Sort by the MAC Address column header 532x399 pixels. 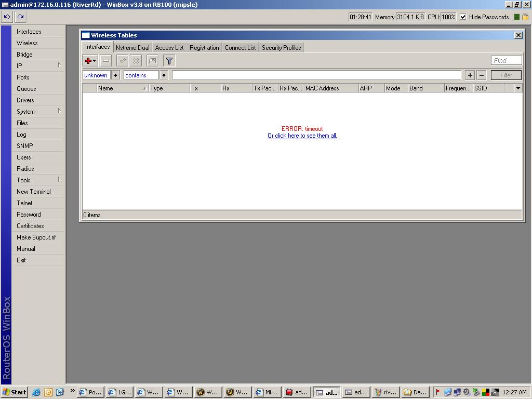[x=331, y=88]
